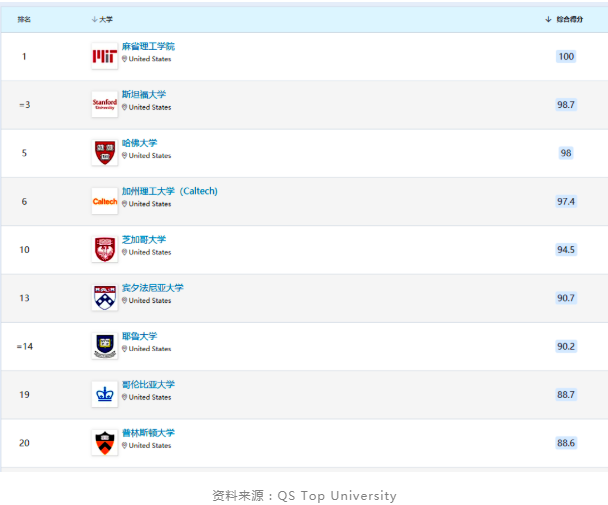This screenshot has width=608, height=505.
Task: Open the 哥伦比亚大学 link
Action: tap(148, 384)
